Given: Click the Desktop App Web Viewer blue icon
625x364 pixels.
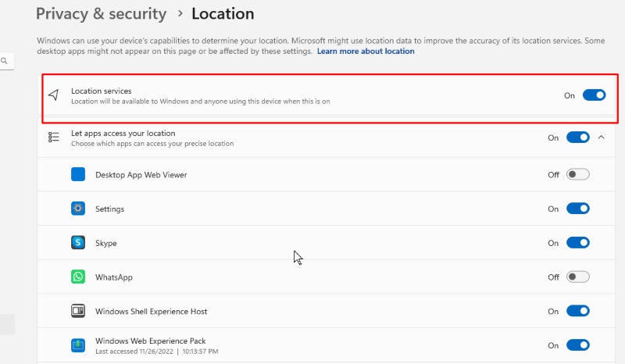Looking at the screenshot, I should point(78,174).
